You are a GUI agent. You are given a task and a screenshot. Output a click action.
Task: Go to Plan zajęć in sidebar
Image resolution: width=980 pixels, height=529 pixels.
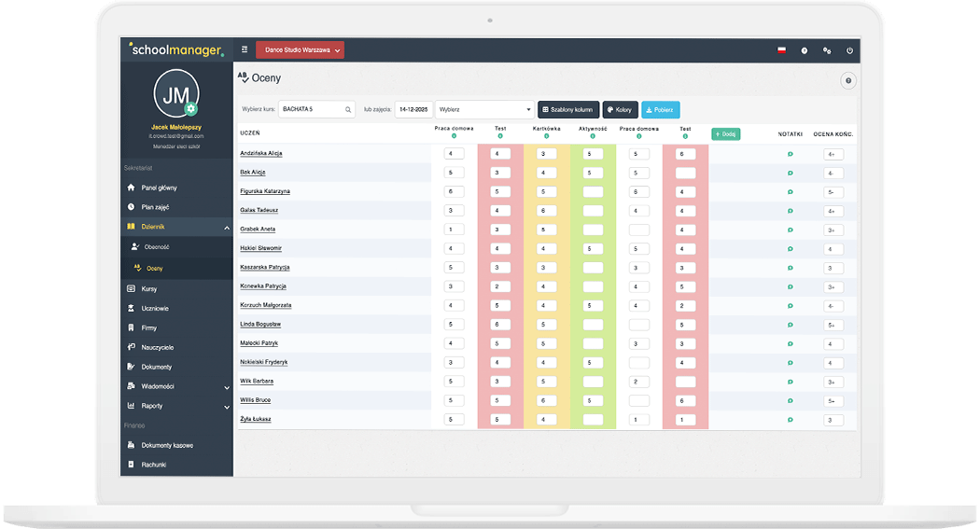coord(155,207)
